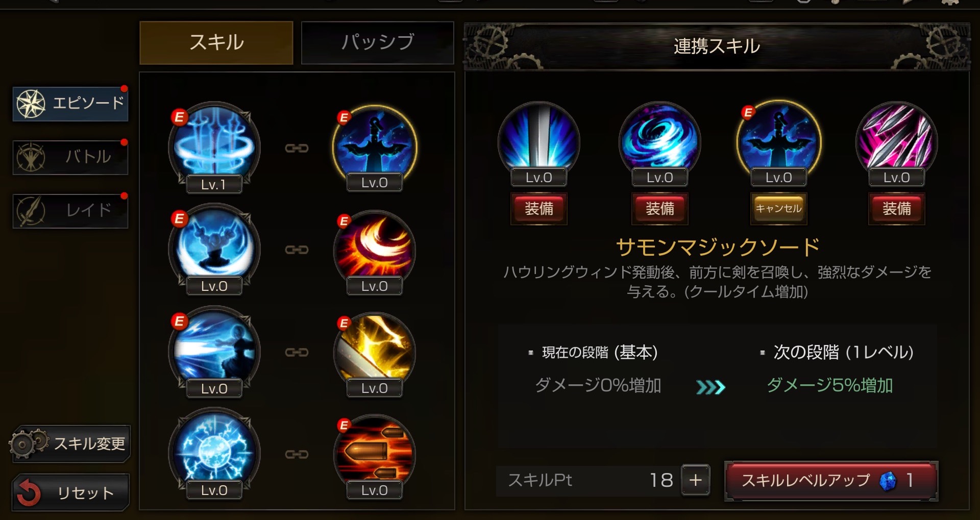Viewport: 980px width, 520px height.
Task: Click キャンセル under the equipped linked skill
Action: point(778,209)
